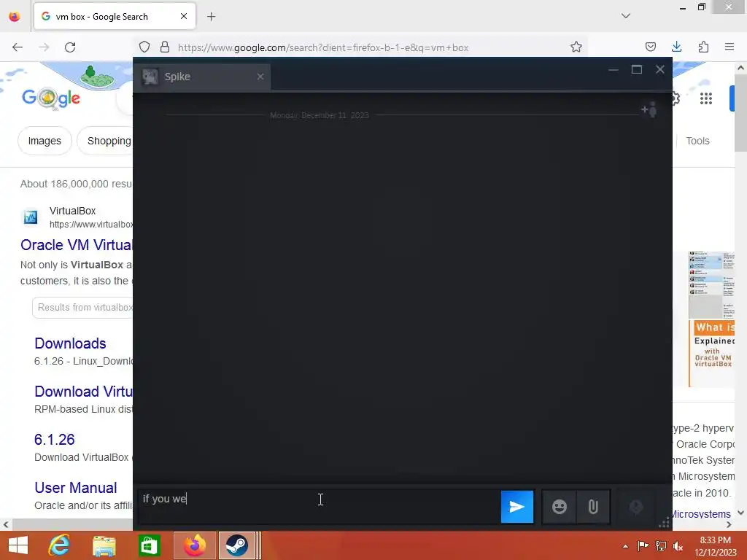This screenshot has height=560, width=747.
Task: Select the vm box - Google Search tab
Action: pos(115,17)
